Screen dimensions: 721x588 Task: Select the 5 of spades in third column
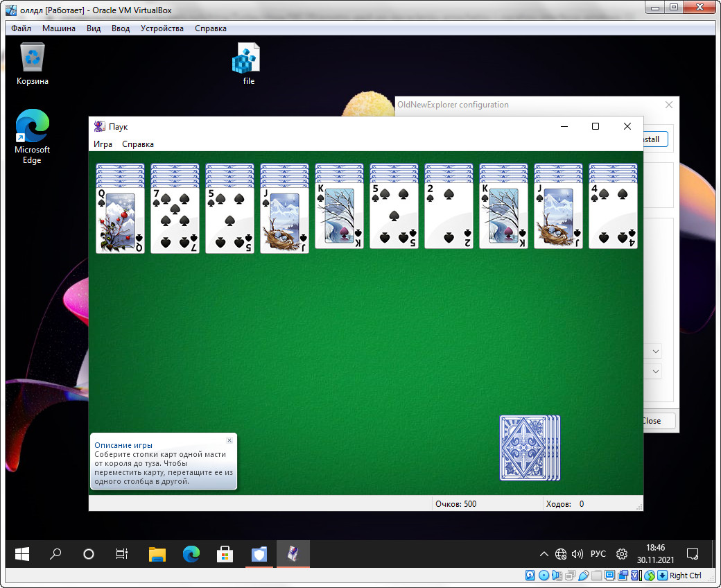click(229, 220)
